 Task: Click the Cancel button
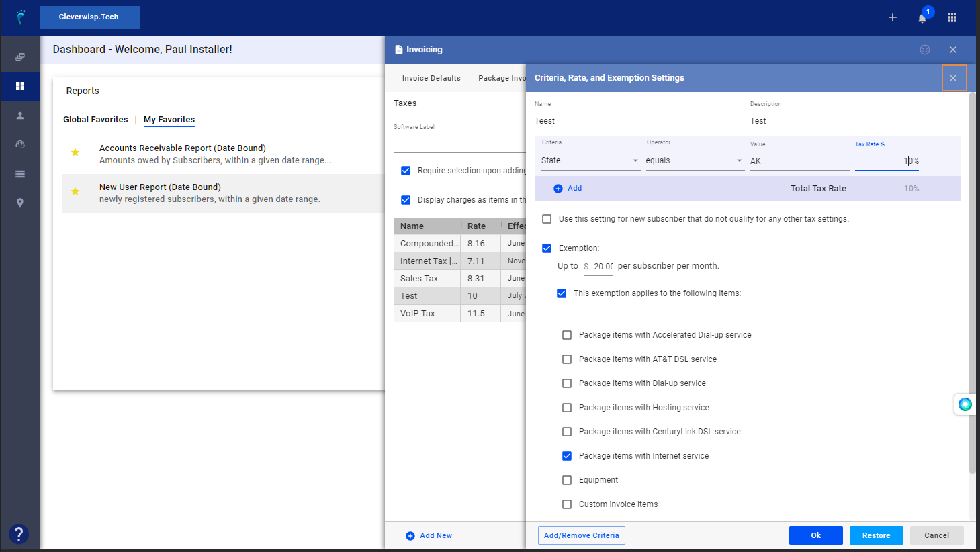click(x=937, y=535)
